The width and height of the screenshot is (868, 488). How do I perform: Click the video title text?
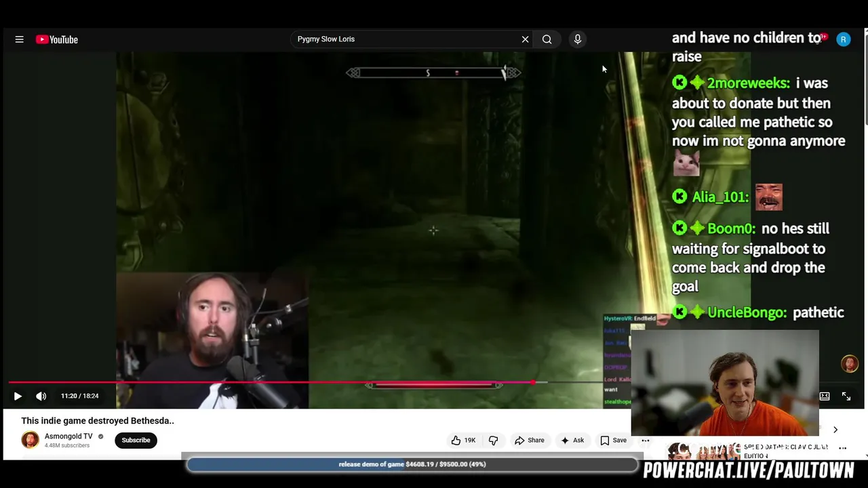98,421
